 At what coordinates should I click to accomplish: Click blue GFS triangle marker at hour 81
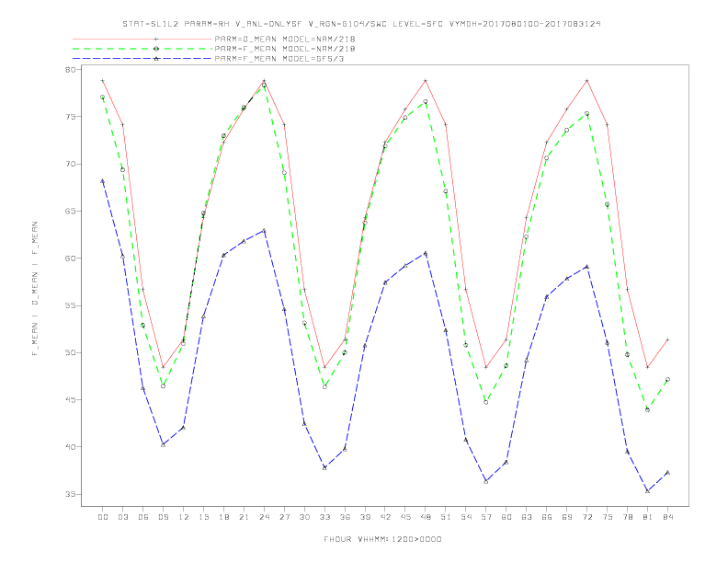(x=648, y=490)
